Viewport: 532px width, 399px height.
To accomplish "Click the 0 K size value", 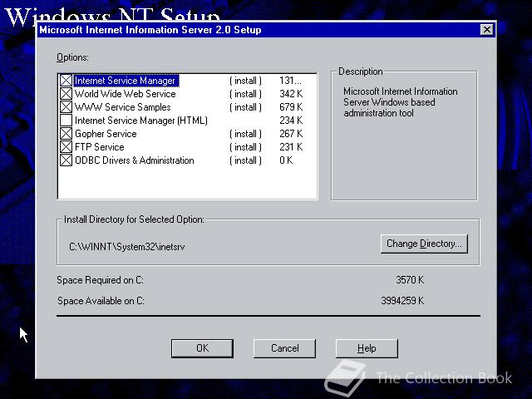I will pyautogui.click(x=286, y=160).
